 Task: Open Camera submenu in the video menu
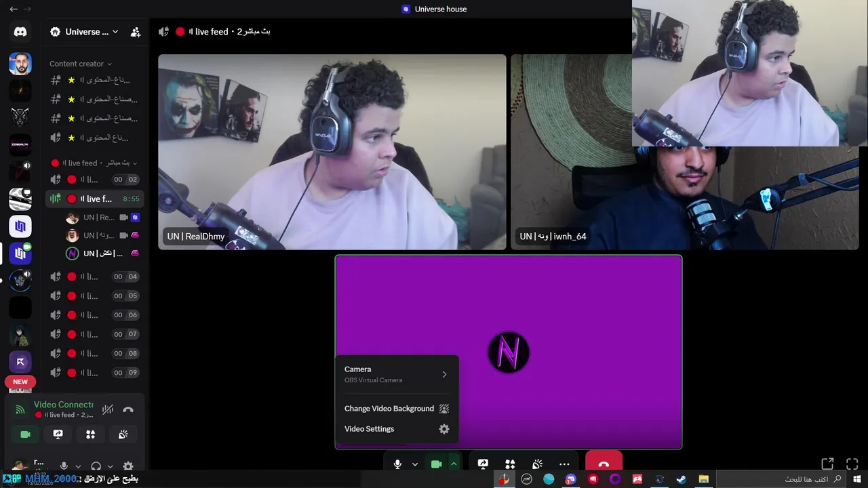397,374
